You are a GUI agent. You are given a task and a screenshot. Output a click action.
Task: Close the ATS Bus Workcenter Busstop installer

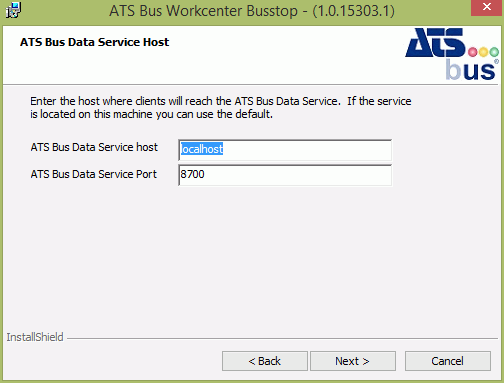[x=487, y=7]
